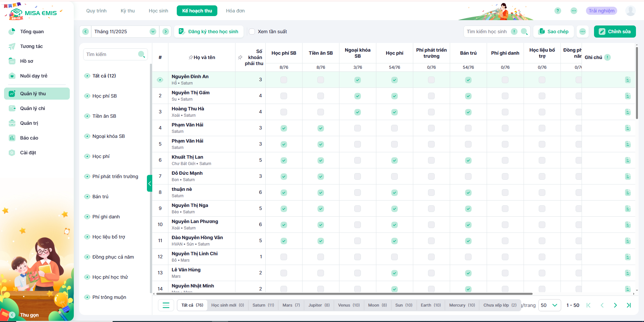Image resolution: width=644 pixels, height=322 pixels.
Task: Go to previous month arrow
Action: (86, 32)
